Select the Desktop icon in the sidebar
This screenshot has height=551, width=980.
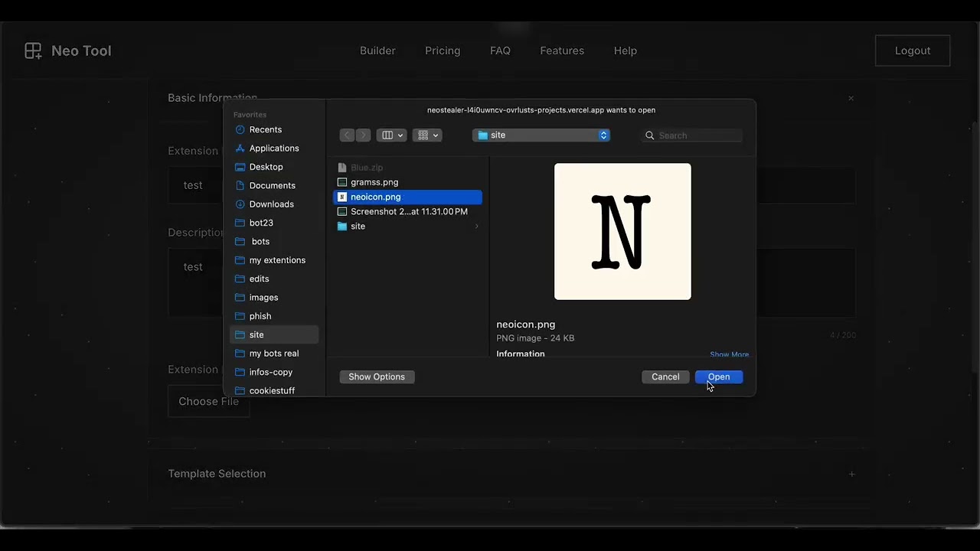coord(240,167)
